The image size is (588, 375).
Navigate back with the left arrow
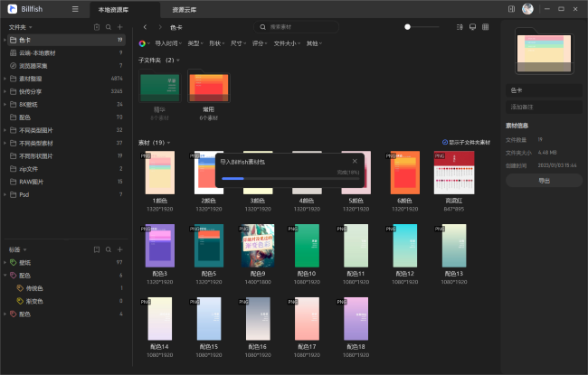146,27
